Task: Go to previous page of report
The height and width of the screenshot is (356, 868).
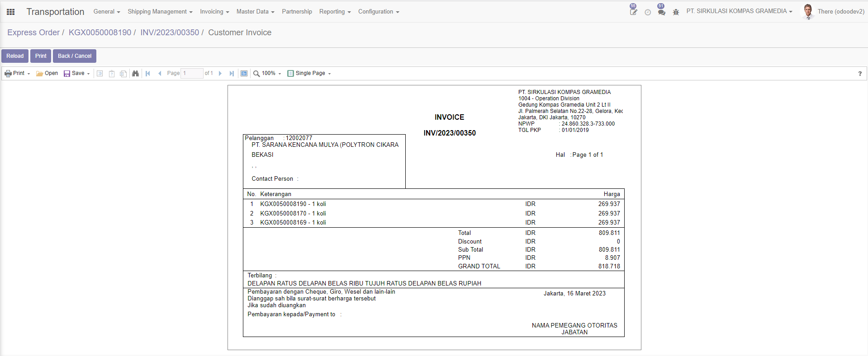Action: [x=160, y=73]
